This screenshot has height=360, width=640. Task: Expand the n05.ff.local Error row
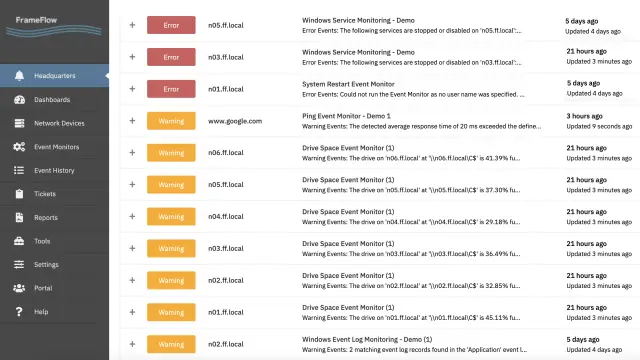pyautogui.click(x=132, y=25)
